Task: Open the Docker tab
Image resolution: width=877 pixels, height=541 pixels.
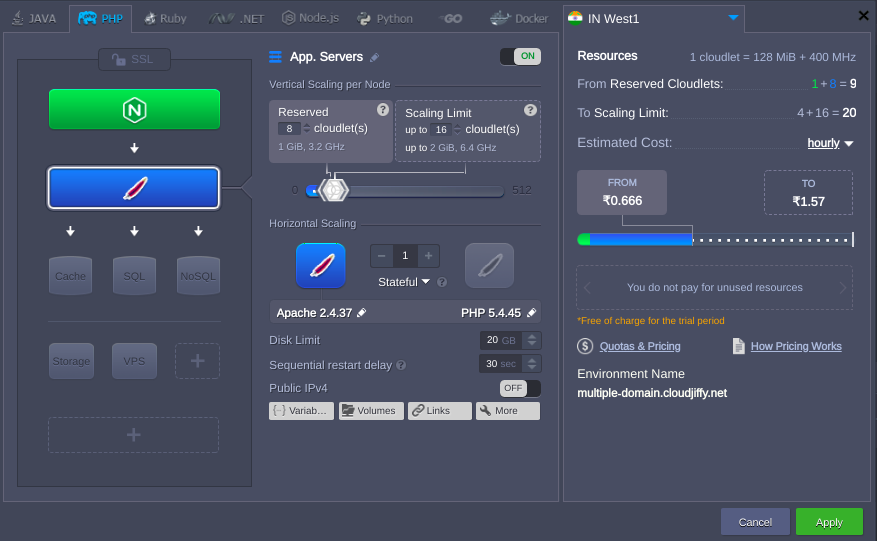Action: [x=519, y=18]
